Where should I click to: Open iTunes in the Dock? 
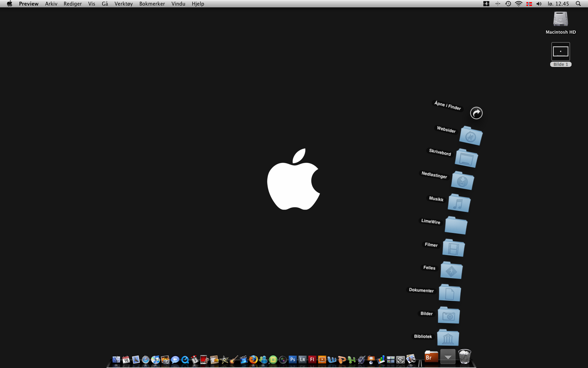[155, 360]
